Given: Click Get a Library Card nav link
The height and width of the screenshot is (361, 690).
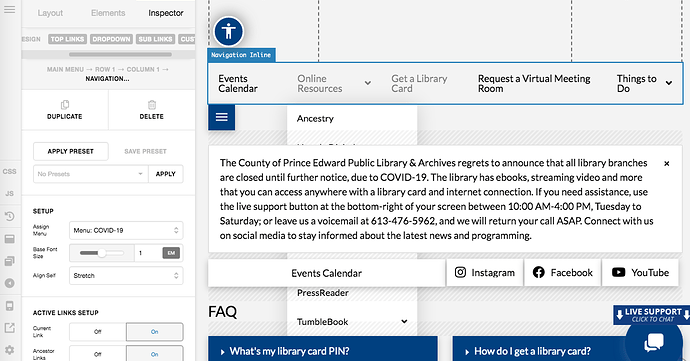Looking at the screenshot, I should click(419, 84).
